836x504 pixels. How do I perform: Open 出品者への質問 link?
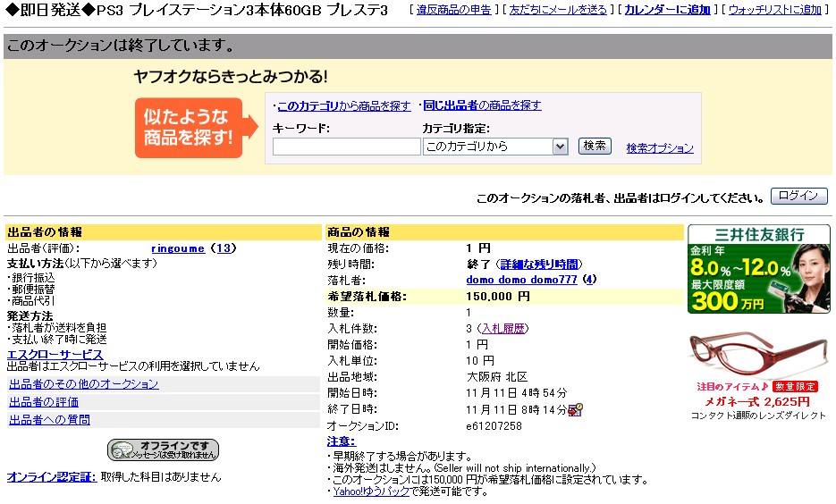click(49, 420)
